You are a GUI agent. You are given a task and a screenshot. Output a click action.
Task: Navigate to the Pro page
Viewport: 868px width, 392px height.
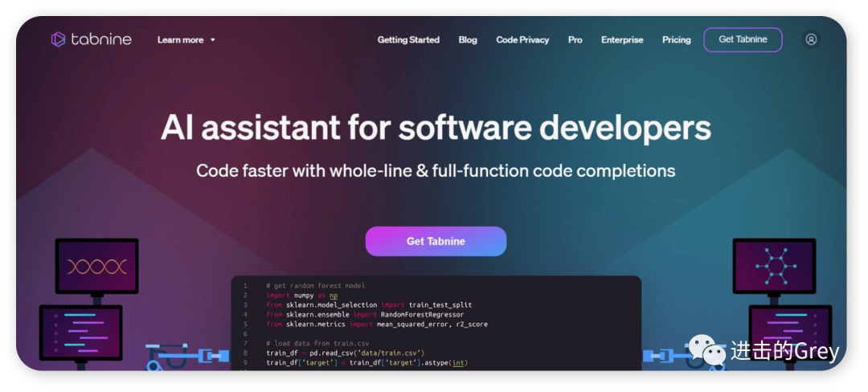click(575, 40)
